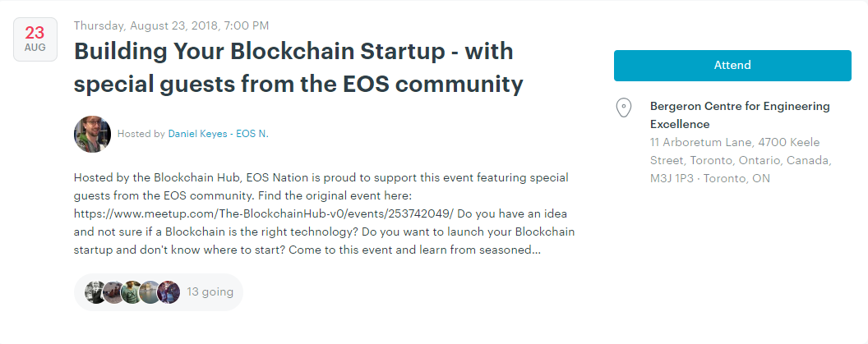Click the map pin location icon
868x344 pixels.
point(624,108)
